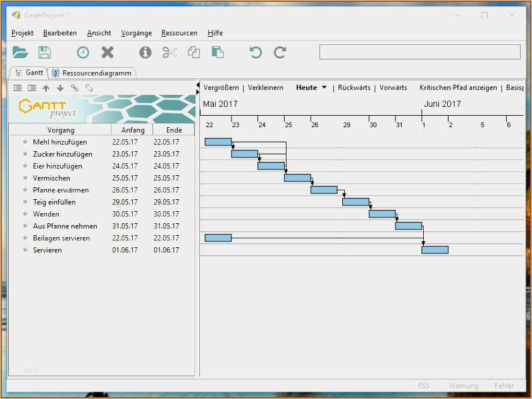
Task: Select the Servieren task bar in chart
Action: point(436,249)
